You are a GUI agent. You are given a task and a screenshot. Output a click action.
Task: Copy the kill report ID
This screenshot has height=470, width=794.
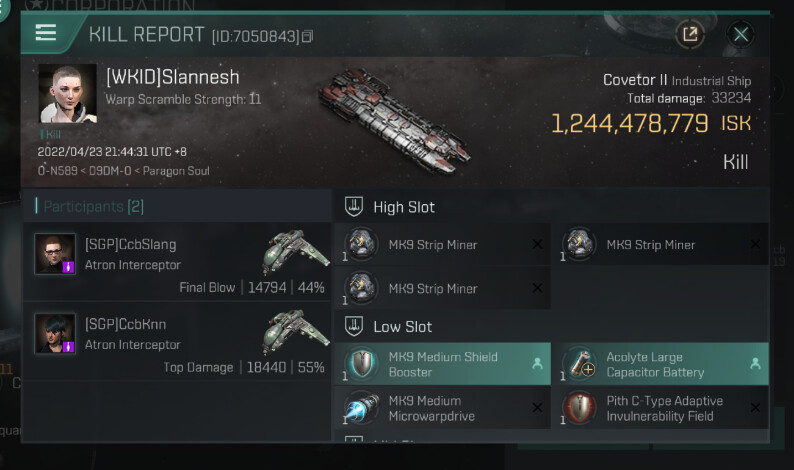pyautogui.click(x=308, y=37)
